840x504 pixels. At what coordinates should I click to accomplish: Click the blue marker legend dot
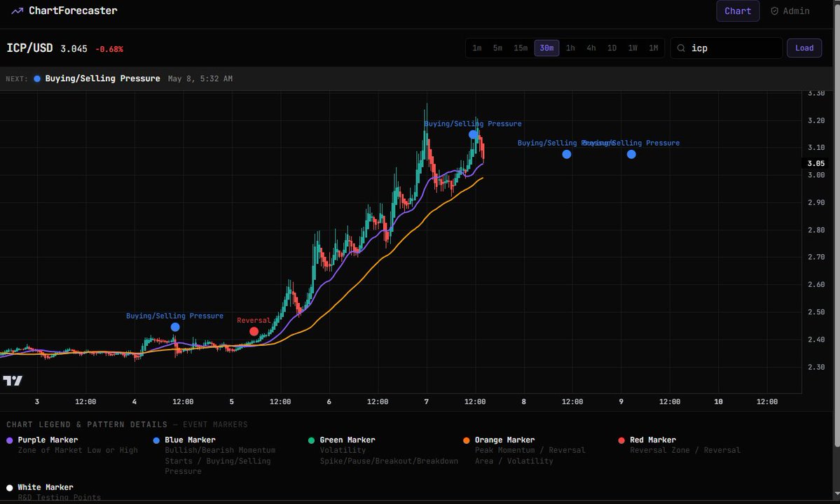point(156,440)
